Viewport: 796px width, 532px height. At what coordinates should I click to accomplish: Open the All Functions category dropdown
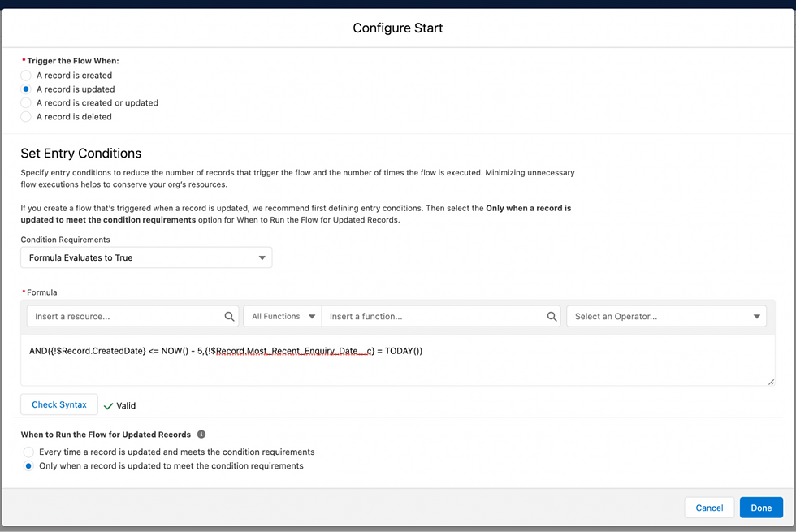click(283, 316)
